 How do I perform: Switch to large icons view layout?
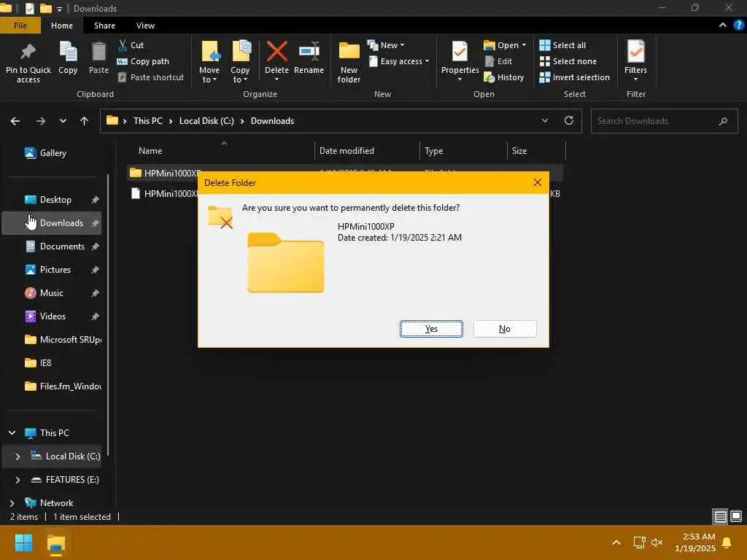click(736, 517)
